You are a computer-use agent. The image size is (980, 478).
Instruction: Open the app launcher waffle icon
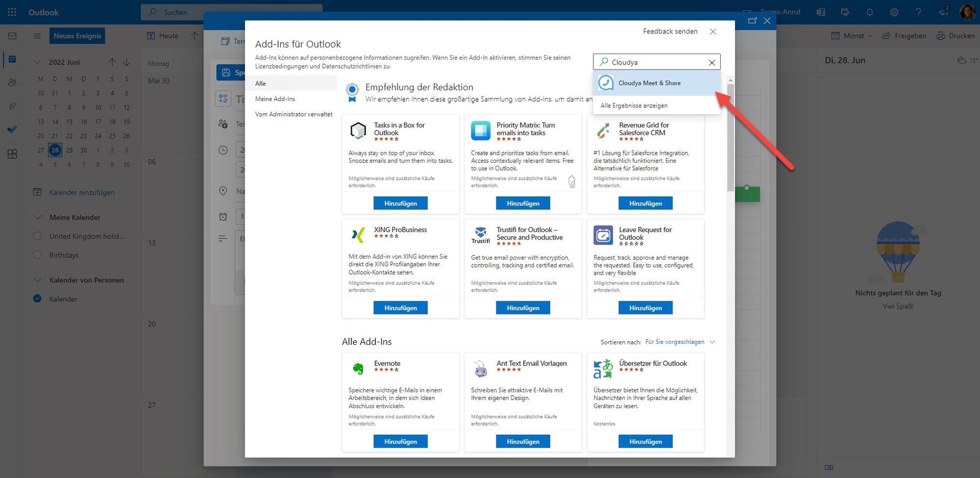click(x=12, y=12)
